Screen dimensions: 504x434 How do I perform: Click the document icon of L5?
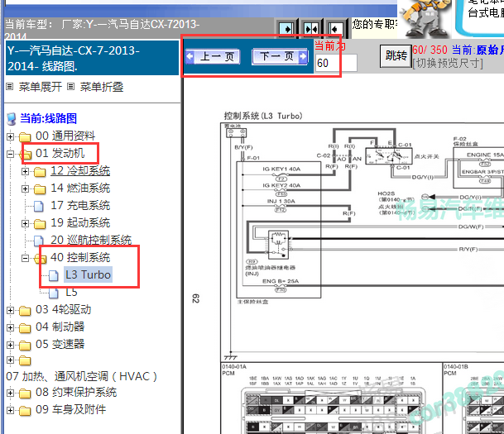tap(54, 293)
